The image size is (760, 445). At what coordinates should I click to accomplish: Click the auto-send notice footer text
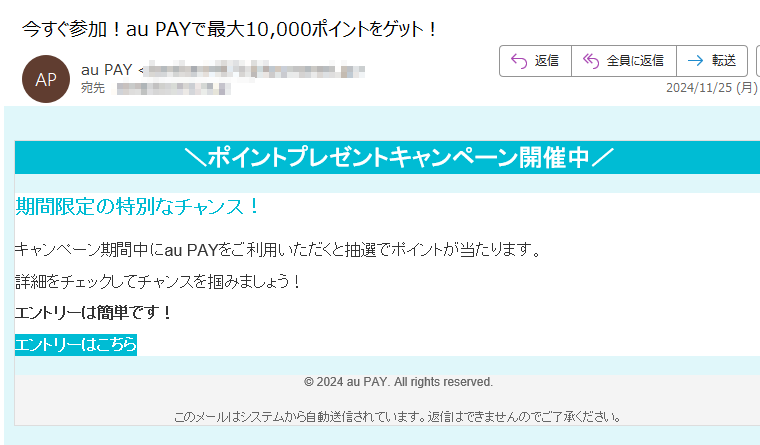(x=397, y=417)
